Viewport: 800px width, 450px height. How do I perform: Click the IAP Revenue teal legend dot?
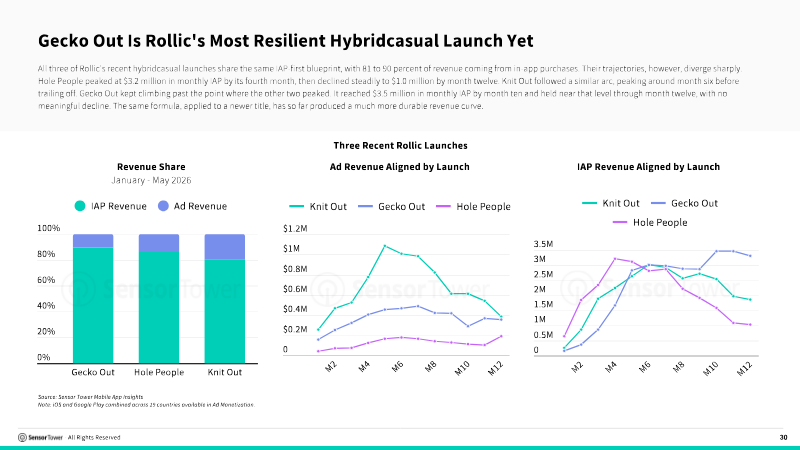coord(80,206)
